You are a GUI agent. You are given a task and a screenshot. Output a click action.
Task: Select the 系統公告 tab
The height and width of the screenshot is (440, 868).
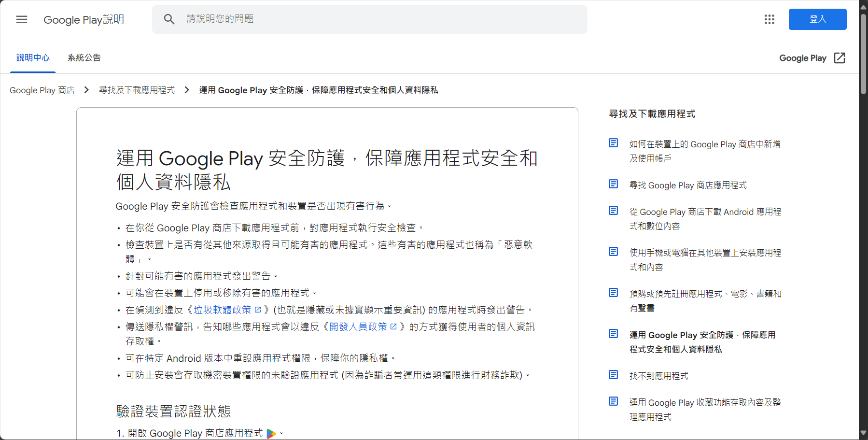click(84, 58)
